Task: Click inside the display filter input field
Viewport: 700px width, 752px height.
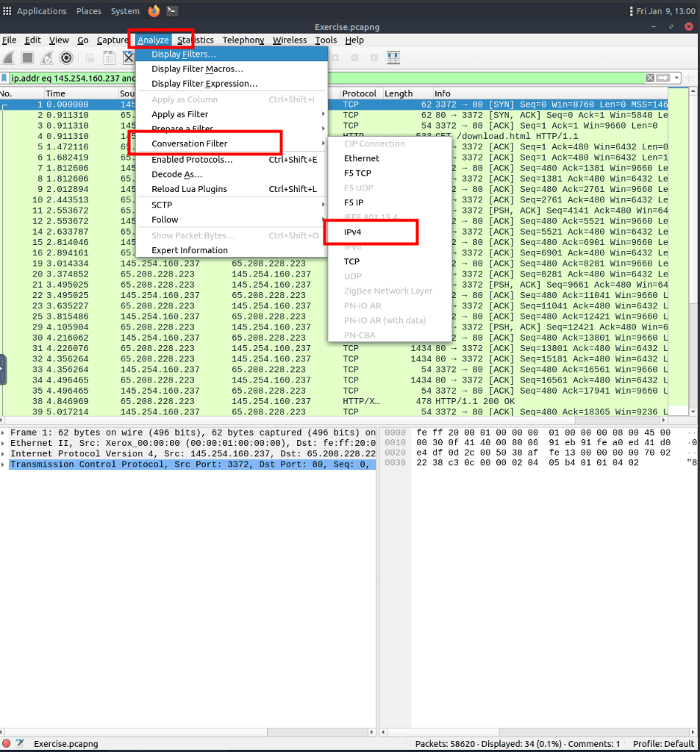Action: 368,78
